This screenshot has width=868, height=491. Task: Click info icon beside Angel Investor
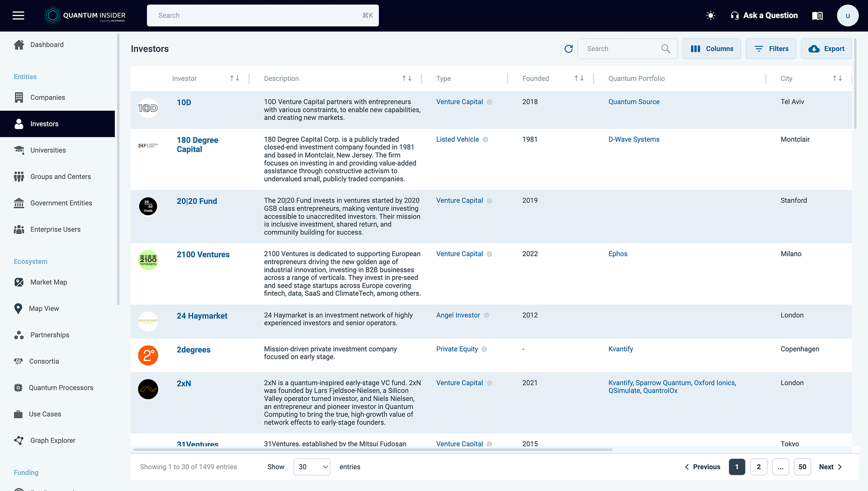click(x=486, y=315)
